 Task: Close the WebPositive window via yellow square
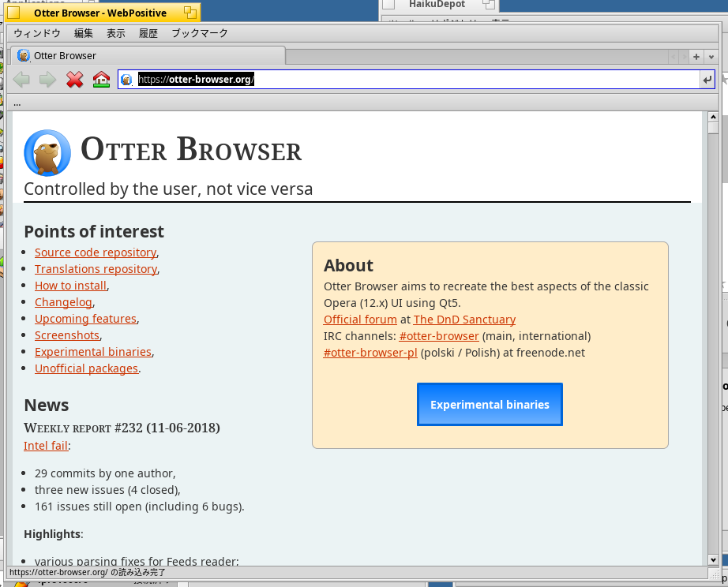pos(14,13)
